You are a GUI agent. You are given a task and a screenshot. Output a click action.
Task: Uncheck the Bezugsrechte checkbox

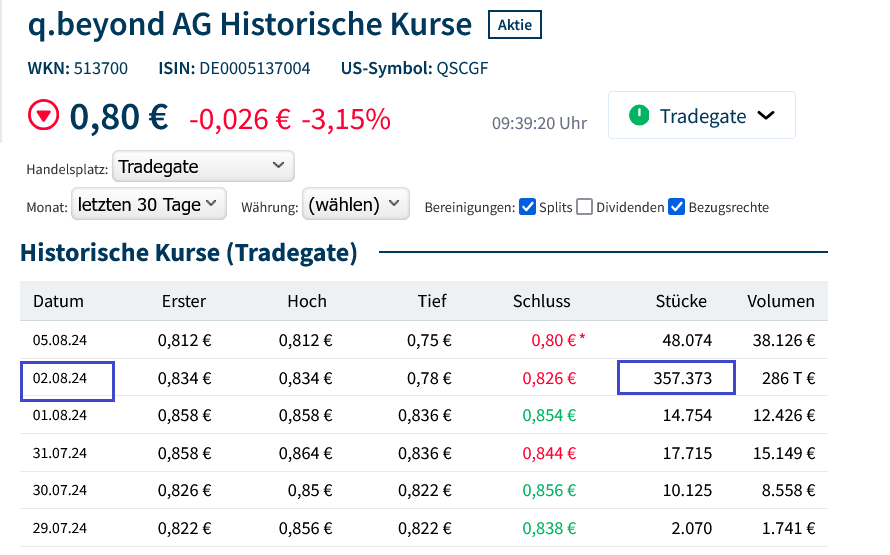point(677,207)
